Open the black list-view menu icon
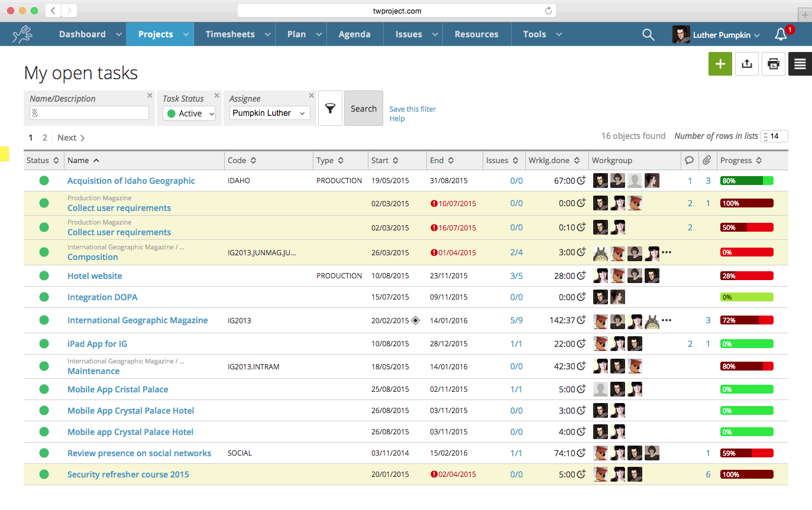This screenshot has height=510, width=812. 800,64
